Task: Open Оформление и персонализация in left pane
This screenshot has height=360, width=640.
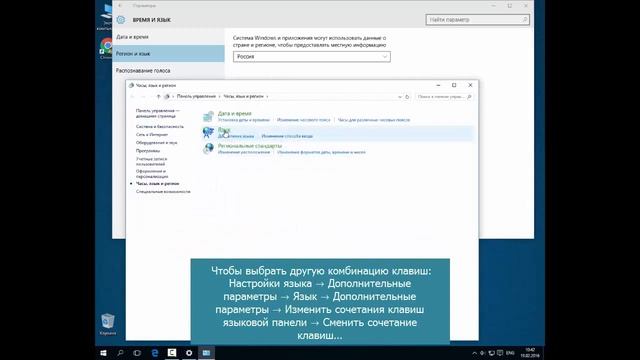Action: point(152,174)
